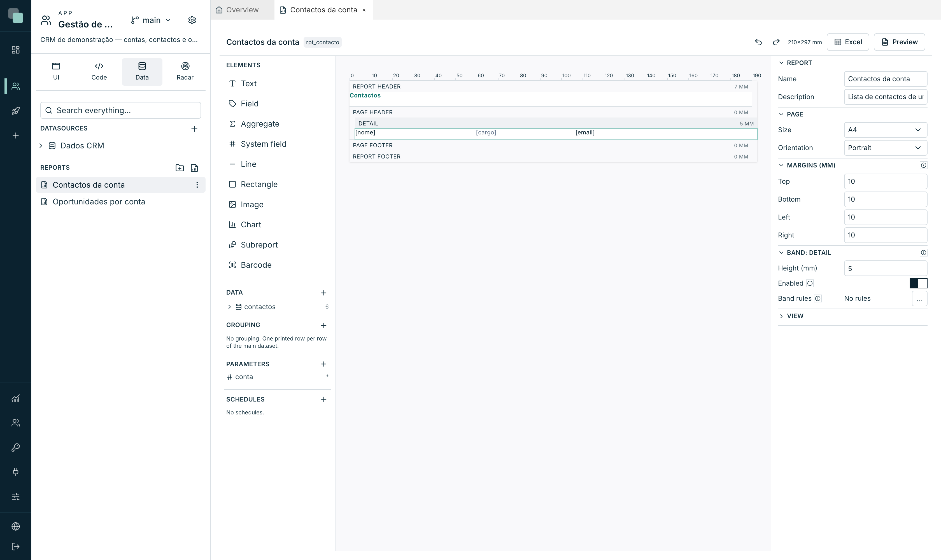This screenshot has width=941, height=560.
Task: Add a new parameter
Action: pos(323,364)
